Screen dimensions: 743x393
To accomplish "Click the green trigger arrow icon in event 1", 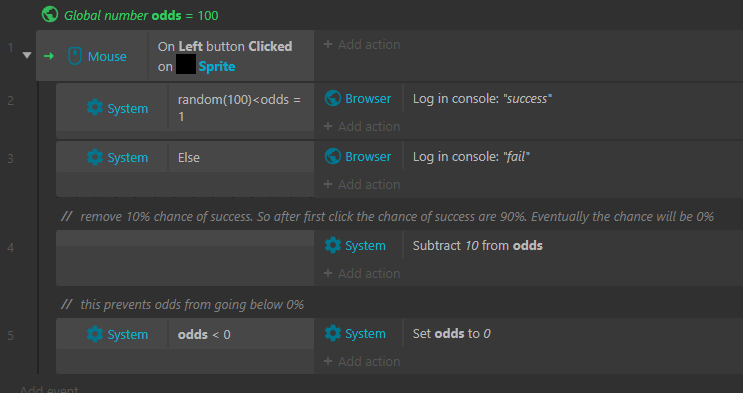I will pyautogui.click(x=48, y=56).
